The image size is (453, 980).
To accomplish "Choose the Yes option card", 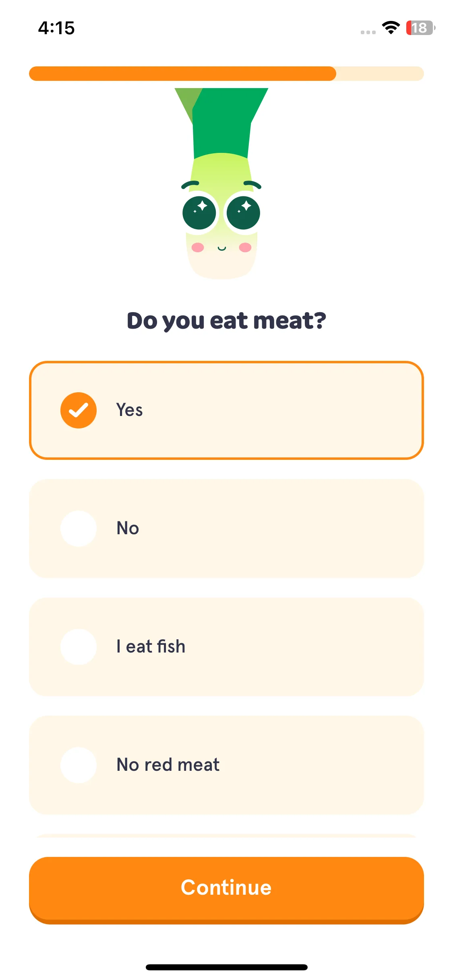I will click(x=226, y=410).
